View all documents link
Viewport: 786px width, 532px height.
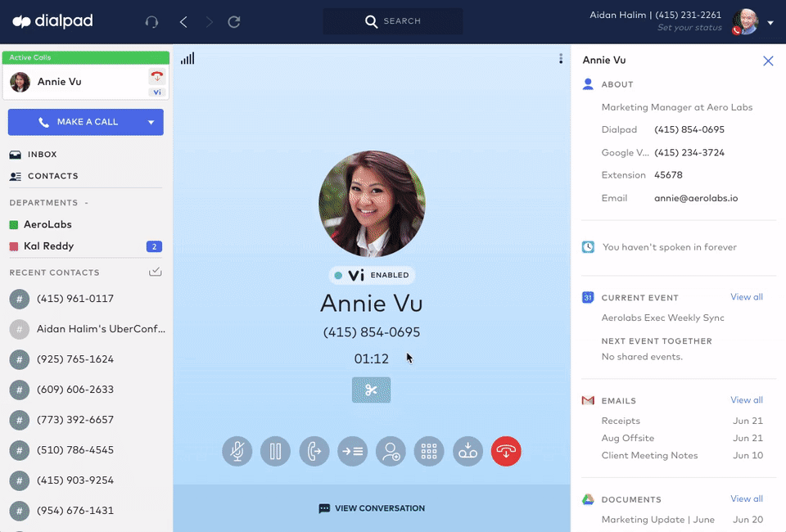click(747, 498)
